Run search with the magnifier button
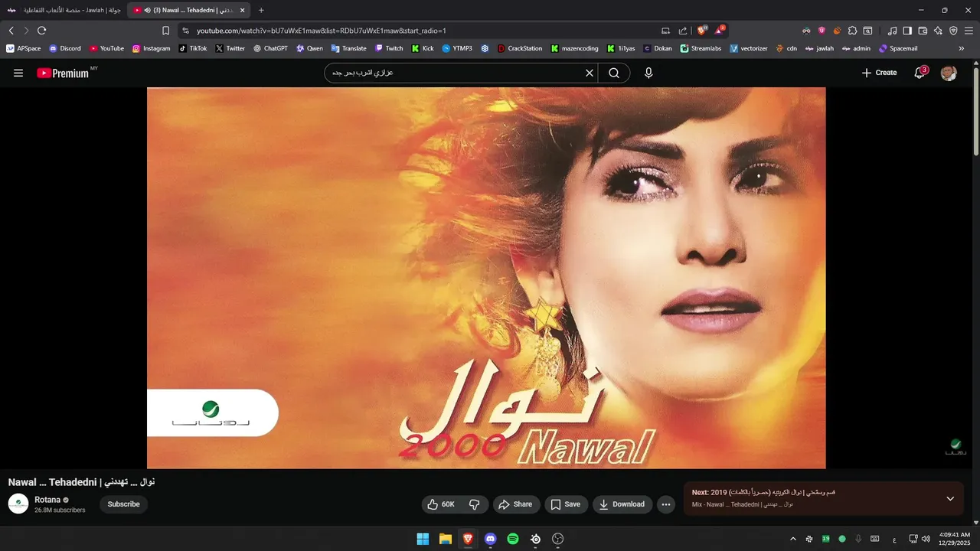The image size is (980, 551). (614, 73)
